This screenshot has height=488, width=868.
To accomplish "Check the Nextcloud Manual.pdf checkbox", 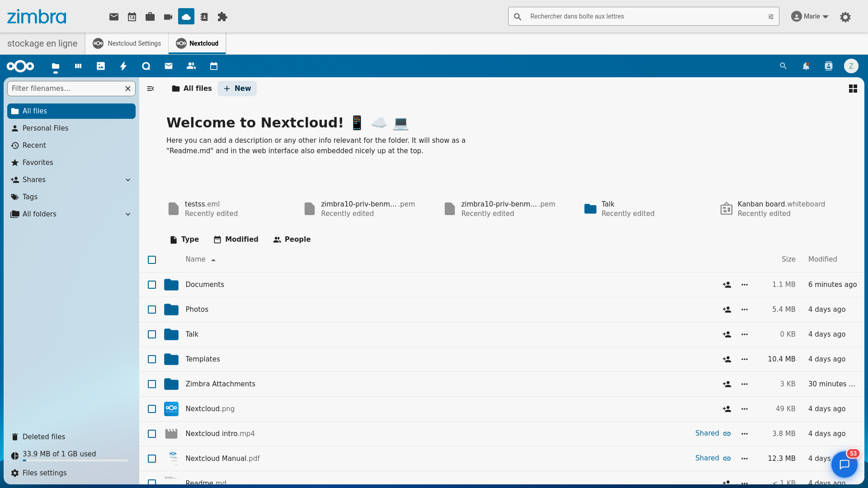I will coord(152,458).
